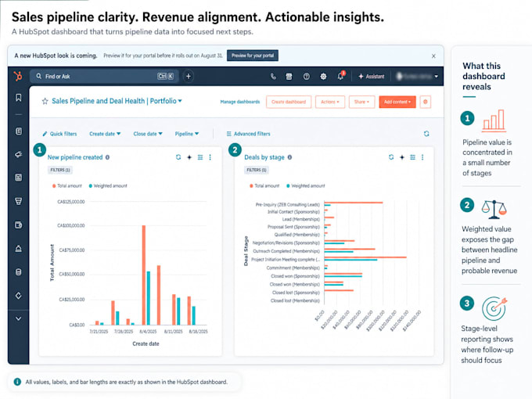Toggle Total amount legend in New pipeline created
This screenshot has height=399, width=532.
pos(67,185)
